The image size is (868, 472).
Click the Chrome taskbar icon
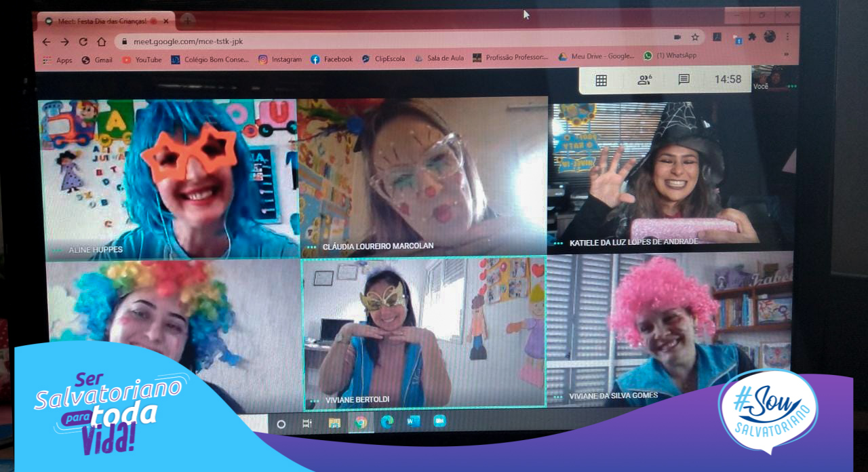coord(361,422)
